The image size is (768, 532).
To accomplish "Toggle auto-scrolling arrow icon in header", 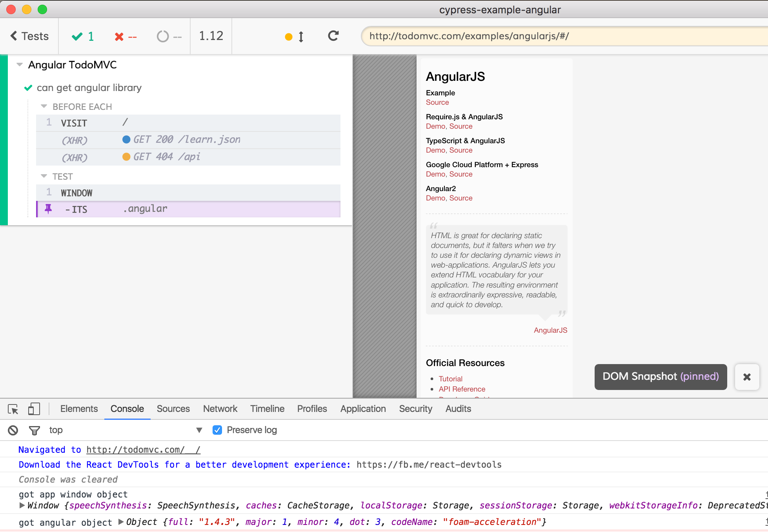I will (x=300, y=37).
